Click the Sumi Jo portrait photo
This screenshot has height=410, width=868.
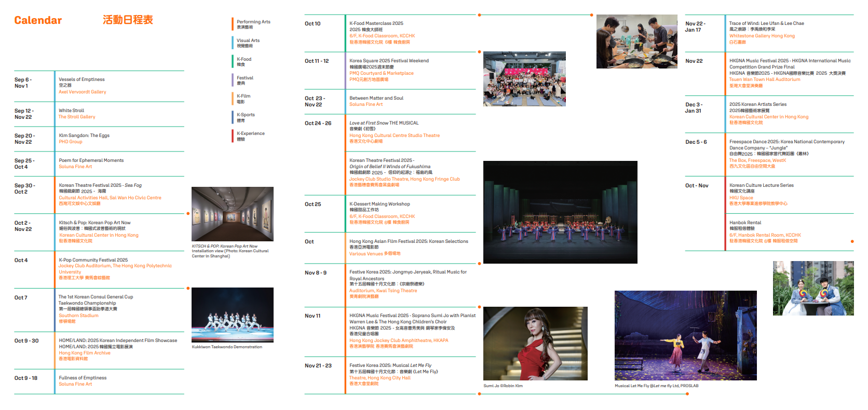(535, 343)
